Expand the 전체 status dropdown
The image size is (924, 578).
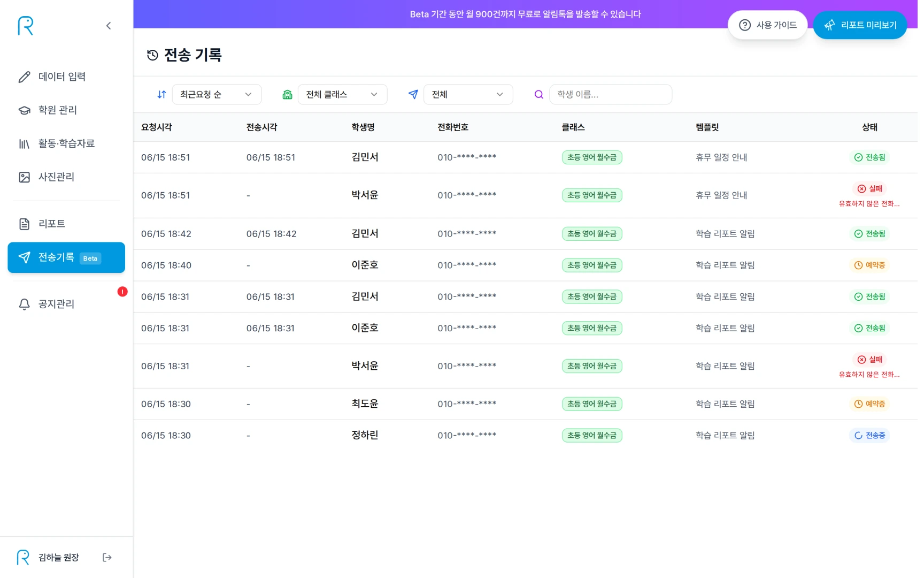tap(468, 95)
